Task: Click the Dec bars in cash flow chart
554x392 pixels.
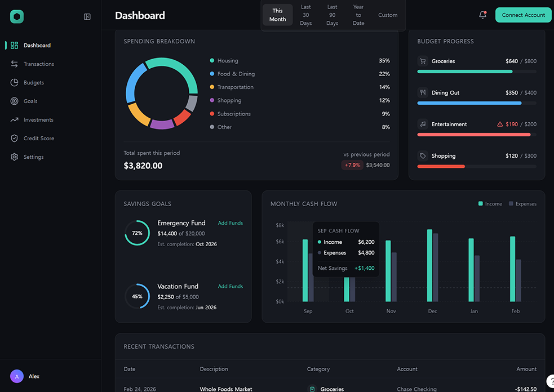Action: click(x=432, y=265)
